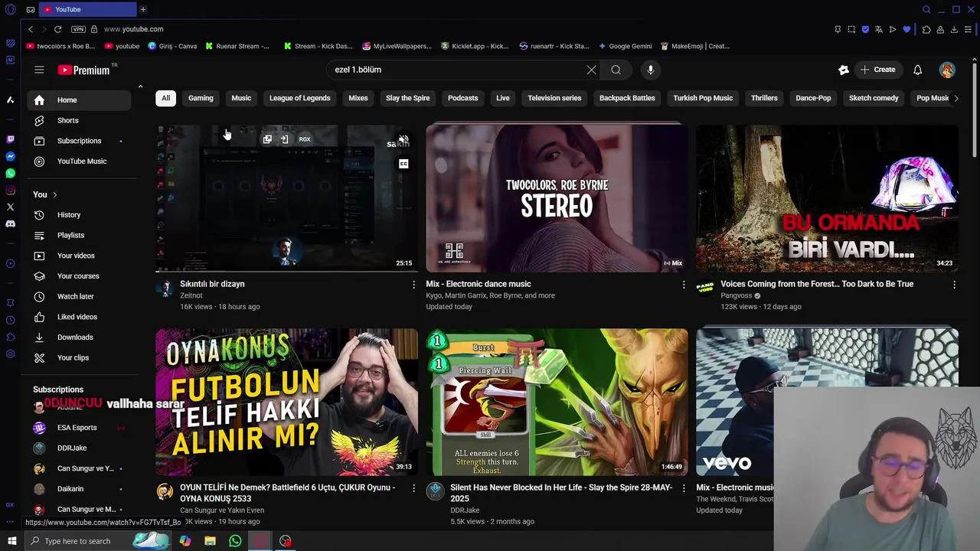Open the ESA Esports subscription
The image size is (980, 551).
pos(77,428)
